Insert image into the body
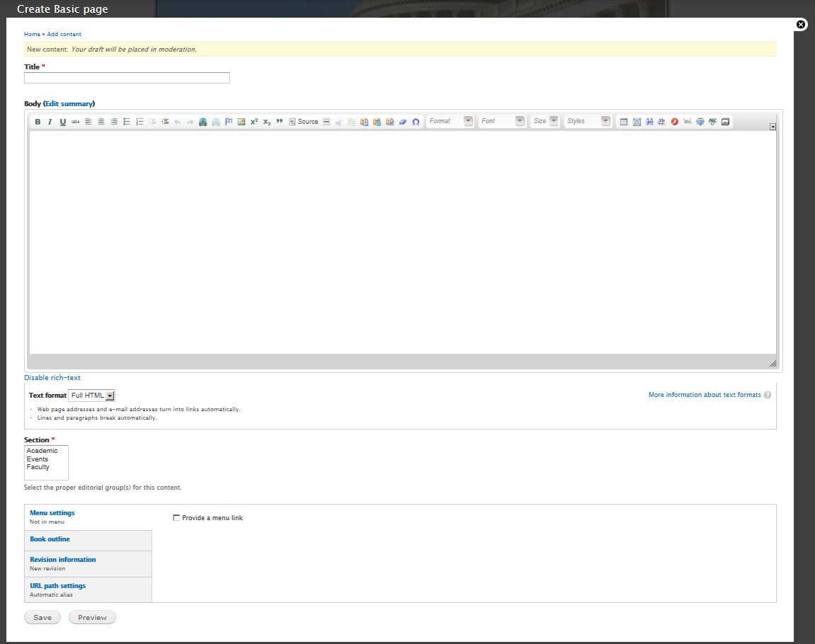The width and height of the screenshot is (815, 644). pos(241,122)
